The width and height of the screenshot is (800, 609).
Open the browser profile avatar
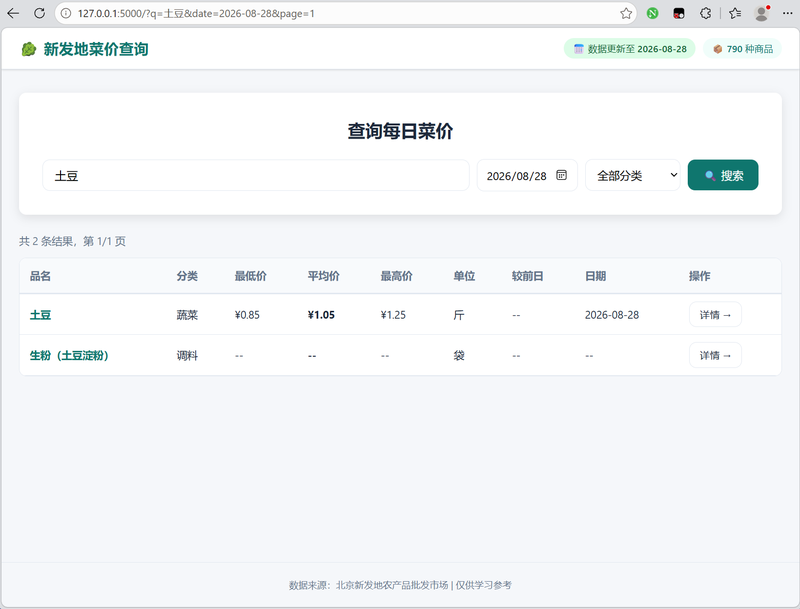762,13
